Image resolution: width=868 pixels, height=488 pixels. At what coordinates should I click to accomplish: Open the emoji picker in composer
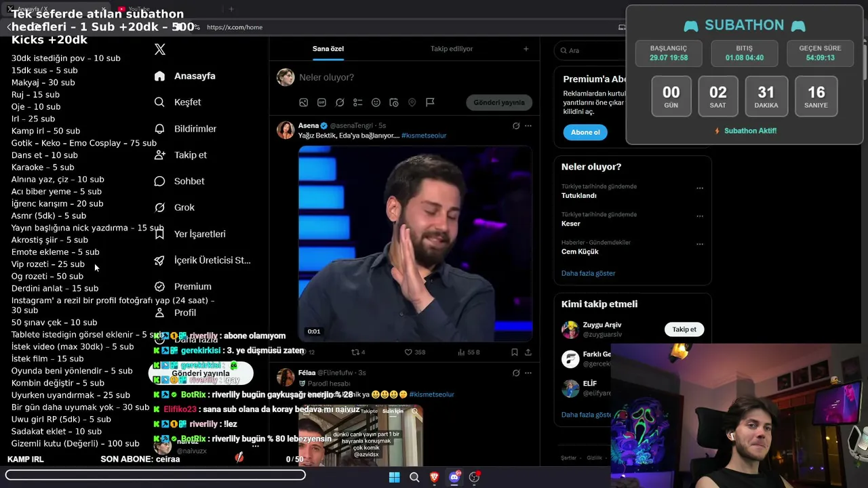376,102
